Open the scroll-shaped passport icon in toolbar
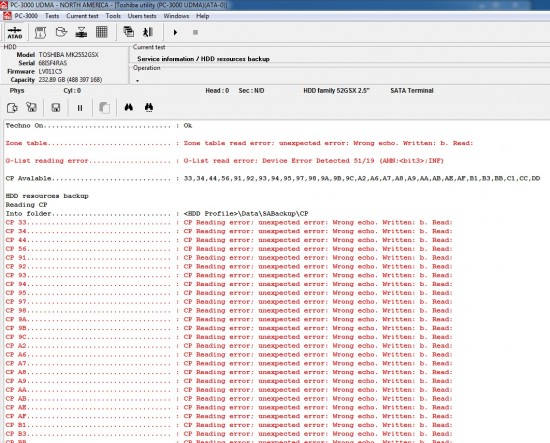 tap(40, 32)
